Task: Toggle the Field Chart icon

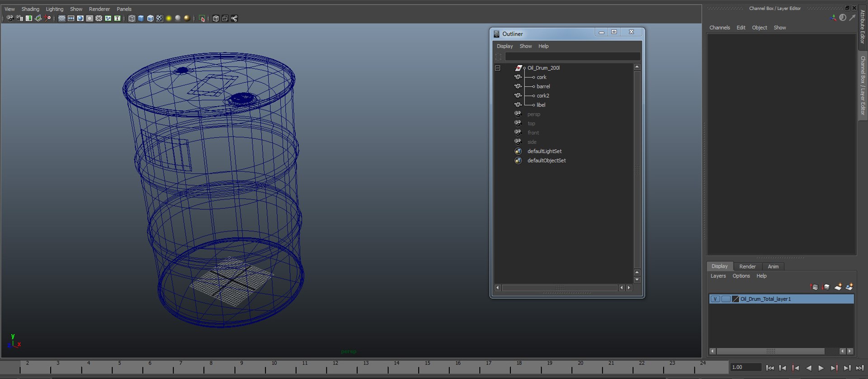Action: (x=99, y=18)
